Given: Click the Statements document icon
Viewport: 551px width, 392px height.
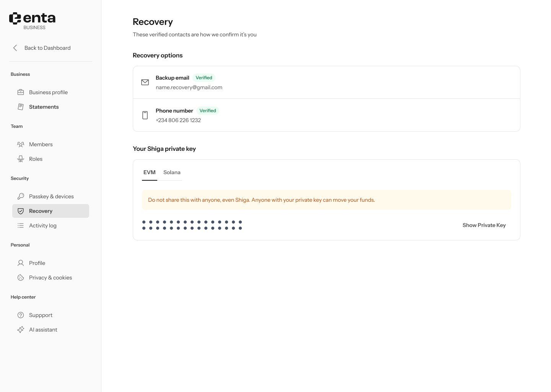Looking at the screenshot, I should click(x=21, y=107).
